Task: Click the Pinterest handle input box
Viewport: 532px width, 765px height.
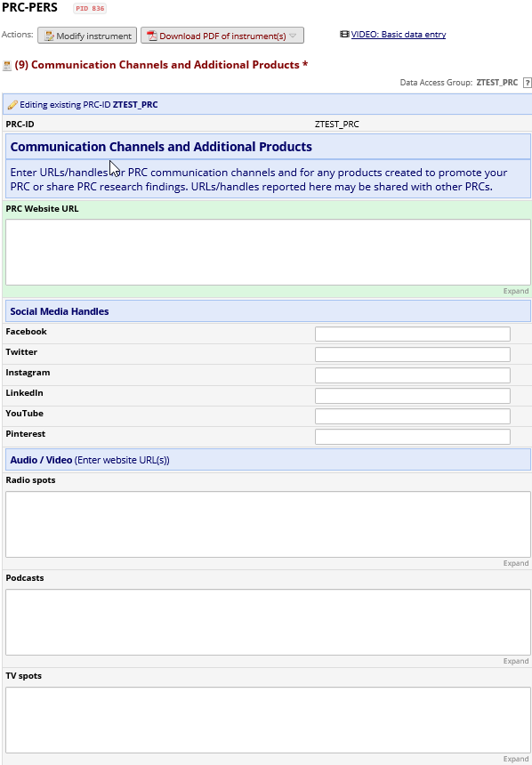Action: [x=413, y=437]
